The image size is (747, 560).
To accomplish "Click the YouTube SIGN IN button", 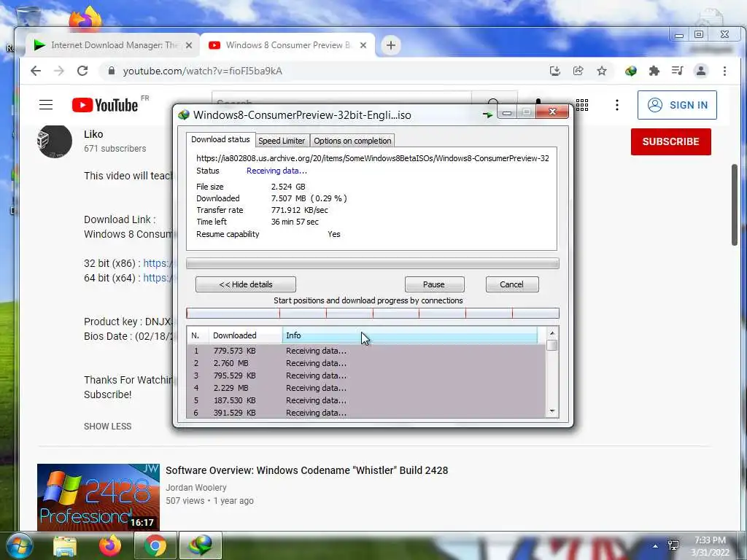I will pyautogui.click(x=677, y=105).
